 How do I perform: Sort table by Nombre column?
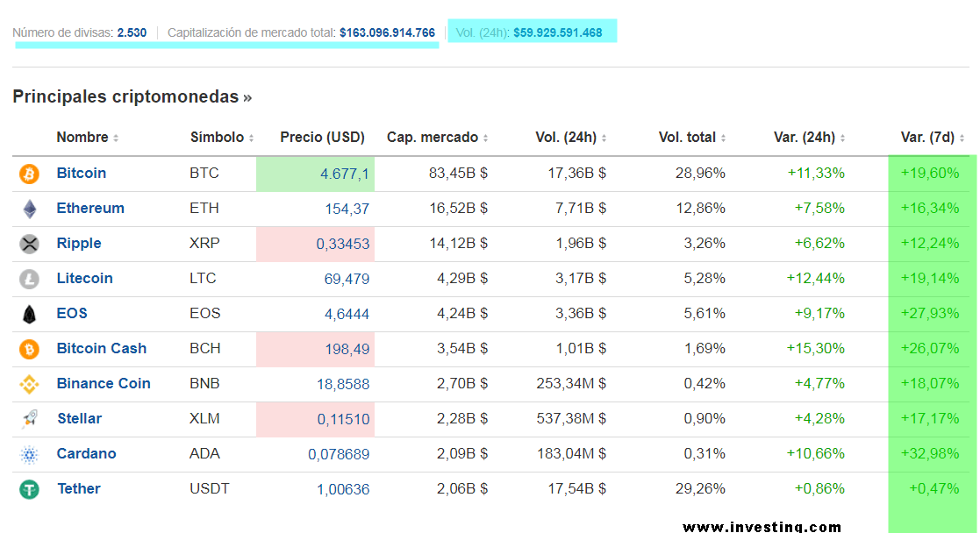82,138
